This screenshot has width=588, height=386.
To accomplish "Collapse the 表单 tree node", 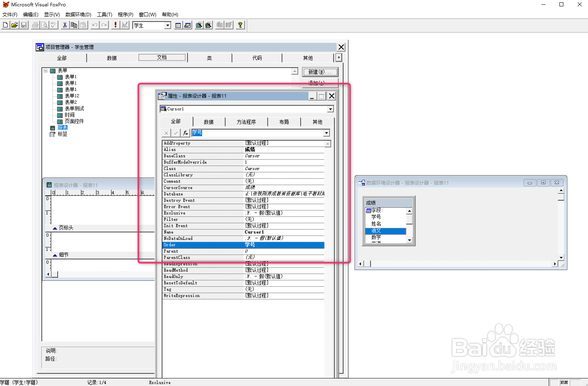I will click(46, 71).
